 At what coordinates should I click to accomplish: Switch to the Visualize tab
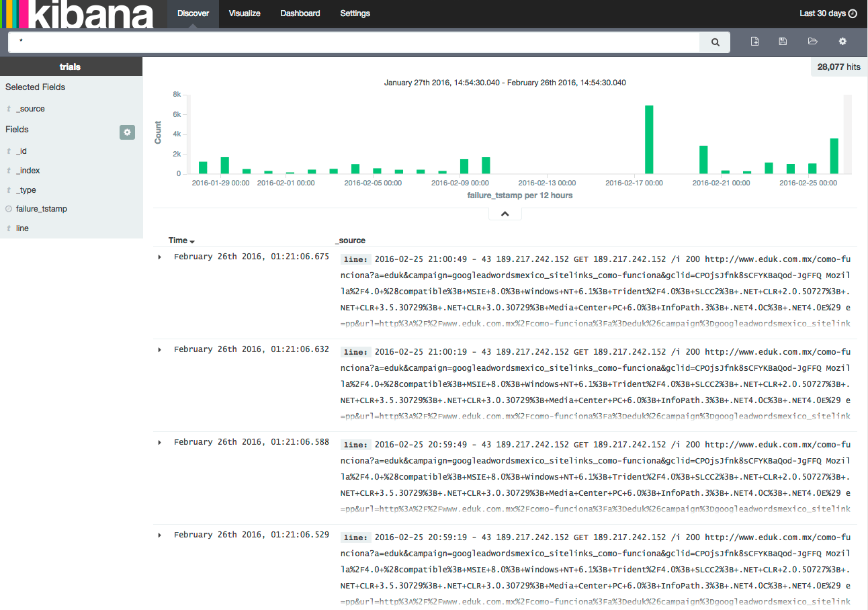click(x=245, y=13)
